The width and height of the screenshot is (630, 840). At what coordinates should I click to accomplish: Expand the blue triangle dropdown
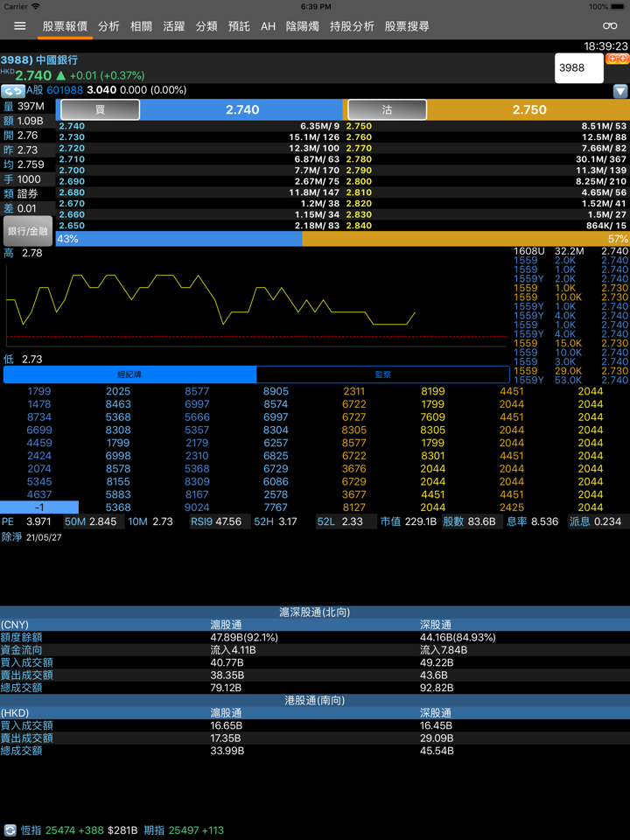[x=620, y=91]
